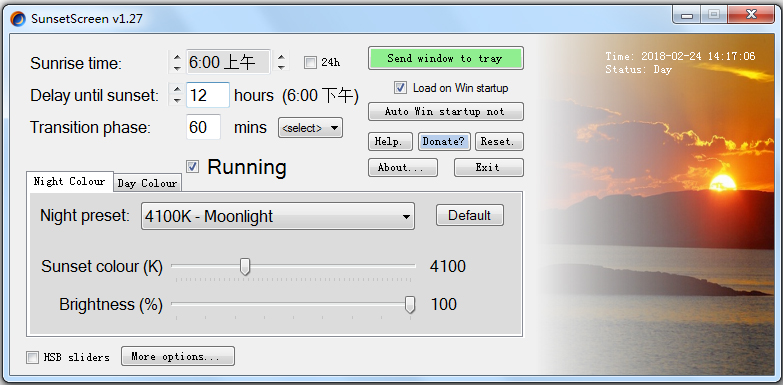Click the Time: 2018-02-24 14:17:06 text
Screen dimensions: 783x385
coord(680,56)
